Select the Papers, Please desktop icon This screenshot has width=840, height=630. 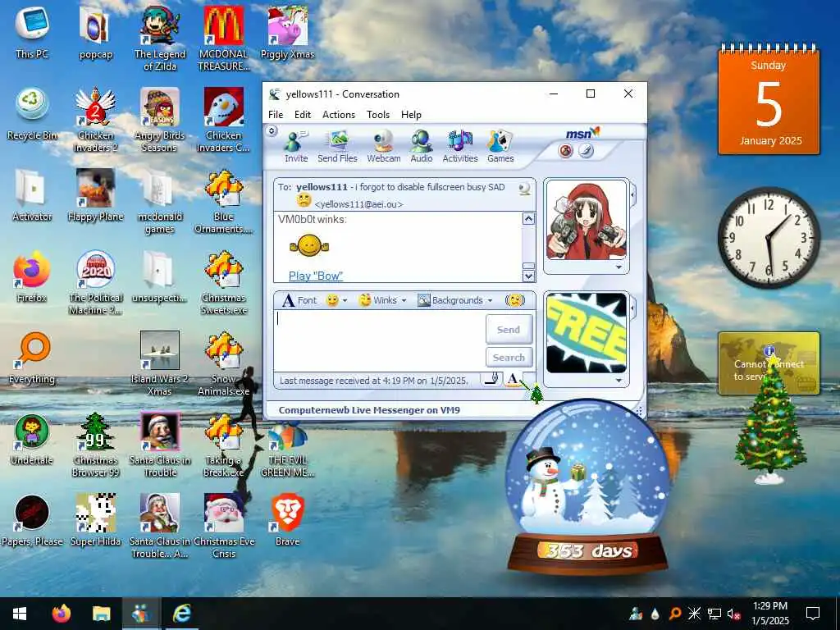click(32, 521)
